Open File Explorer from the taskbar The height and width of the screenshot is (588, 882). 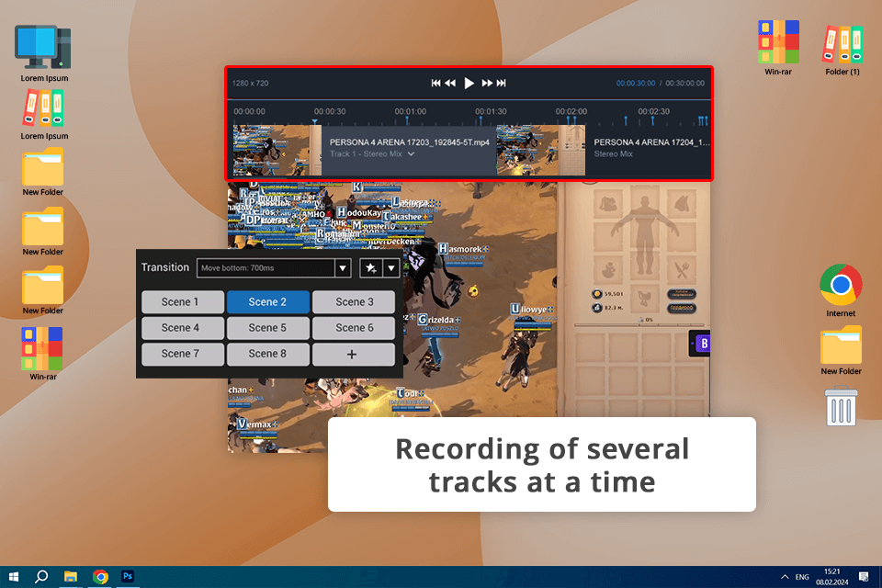[71, 577]
